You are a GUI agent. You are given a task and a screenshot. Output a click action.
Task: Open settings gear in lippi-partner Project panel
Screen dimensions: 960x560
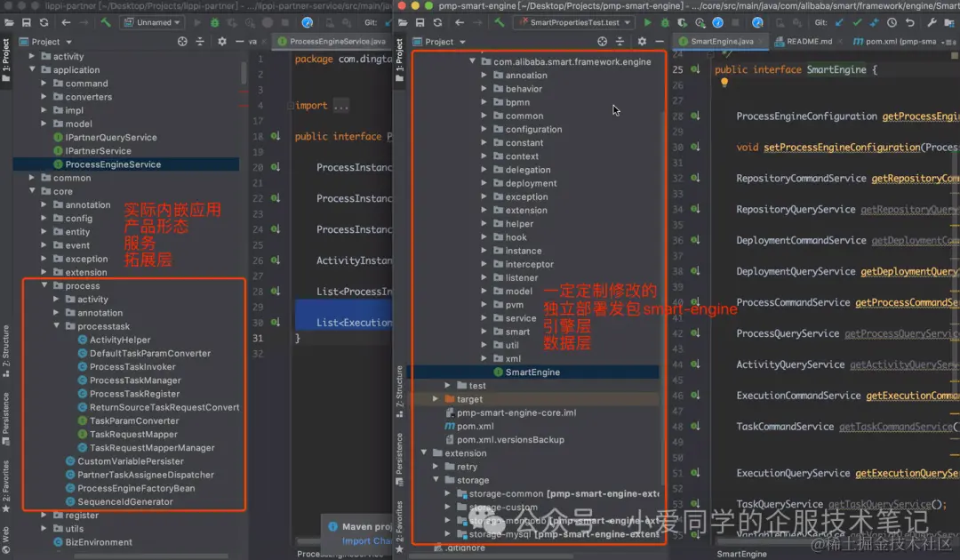coord(221,42)
